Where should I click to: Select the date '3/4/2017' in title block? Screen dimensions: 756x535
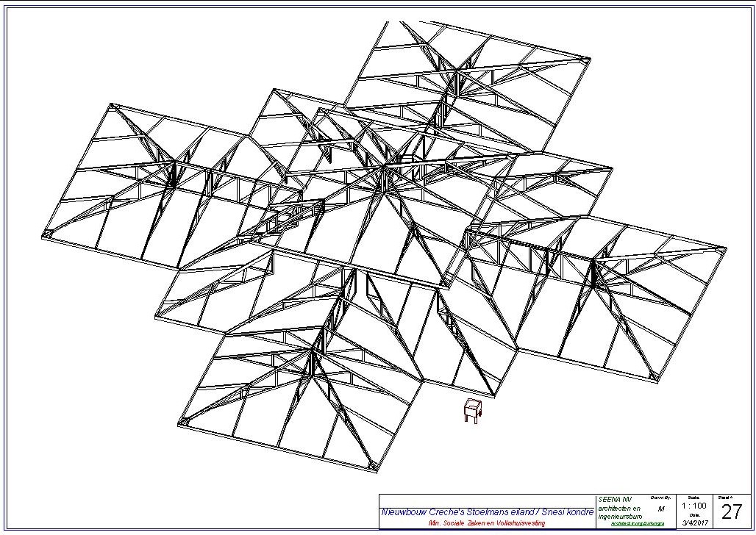(694, 523)
